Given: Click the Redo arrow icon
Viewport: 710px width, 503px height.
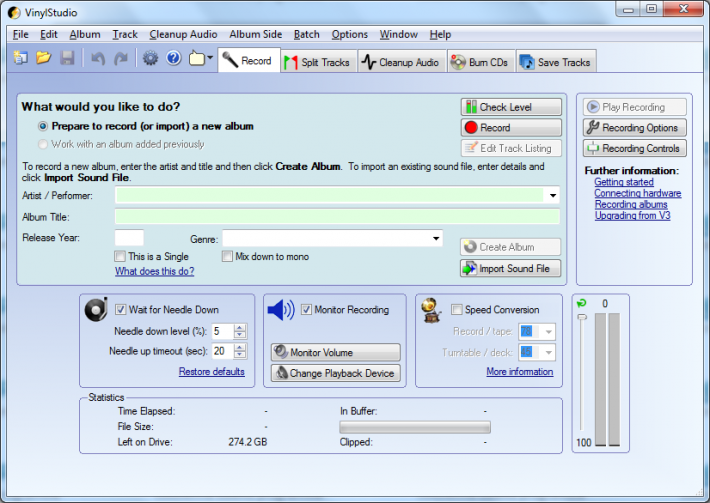Looking at the screenshot, I should [x=120, y=58].
